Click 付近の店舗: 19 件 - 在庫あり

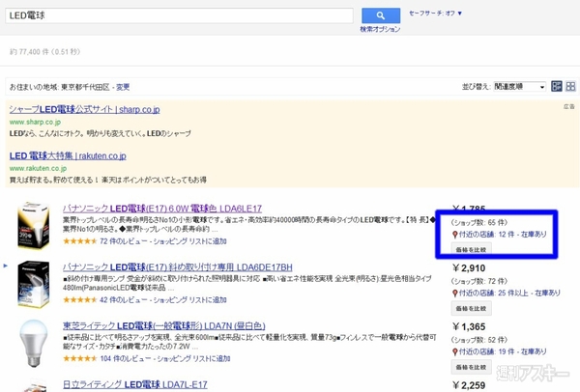point(503,351)
